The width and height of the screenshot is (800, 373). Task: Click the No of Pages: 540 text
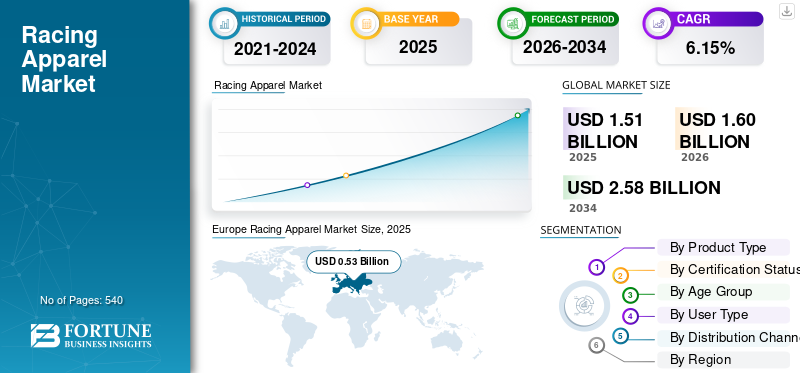[x=82, y=300]
